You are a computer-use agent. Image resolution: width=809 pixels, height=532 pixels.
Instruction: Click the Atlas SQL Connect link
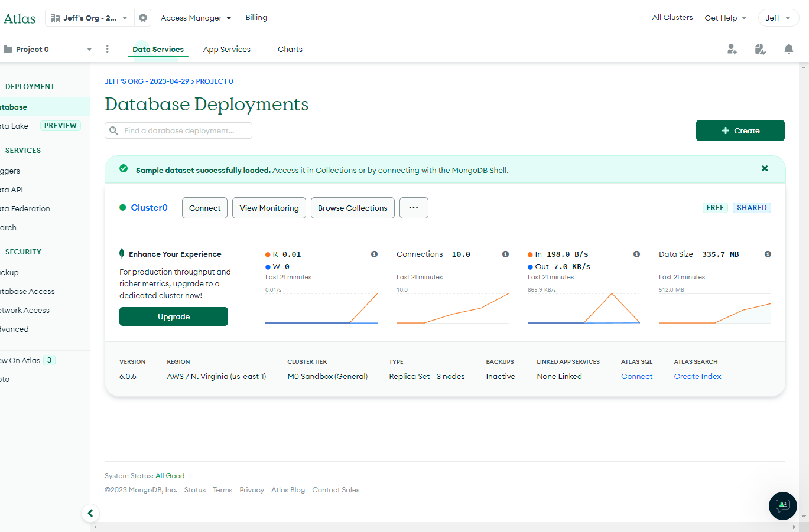pyautogui.click(x=636, y=376)
